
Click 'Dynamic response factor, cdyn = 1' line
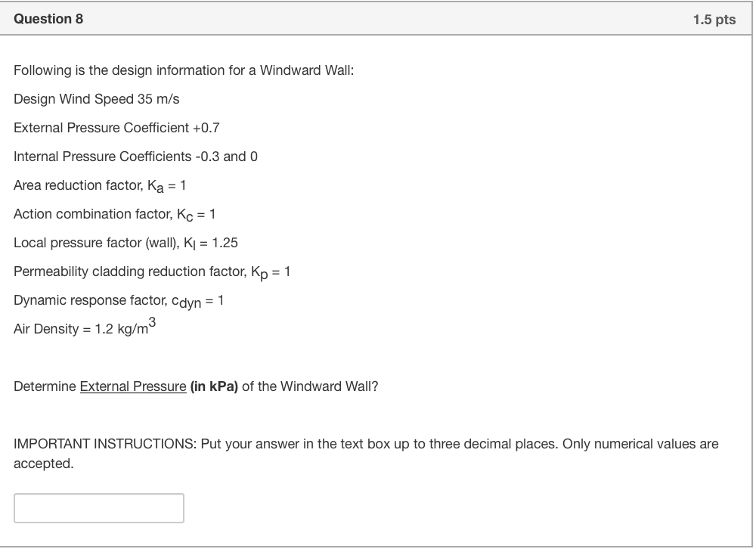click(119, 301)
